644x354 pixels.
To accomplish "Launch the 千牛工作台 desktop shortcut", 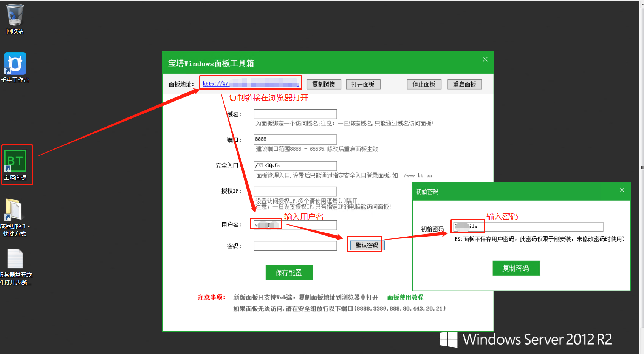I will [x=15, y=68].
